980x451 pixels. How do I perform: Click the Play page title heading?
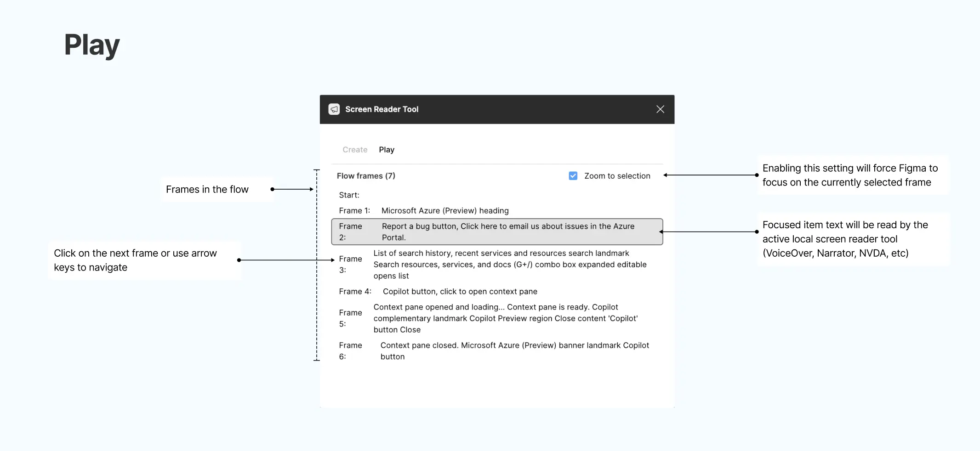(91, 45)
